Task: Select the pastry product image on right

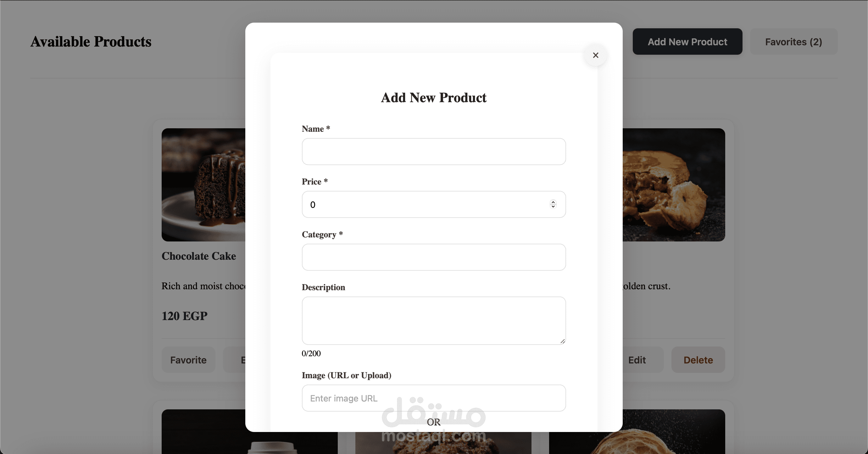Action: point(674,185)
